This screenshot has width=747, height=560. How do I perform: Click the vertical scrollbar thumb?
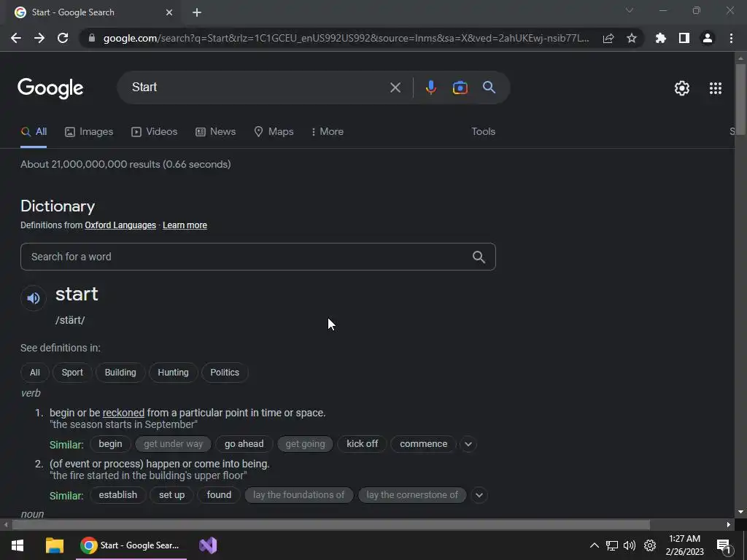(x=740, y=99)
